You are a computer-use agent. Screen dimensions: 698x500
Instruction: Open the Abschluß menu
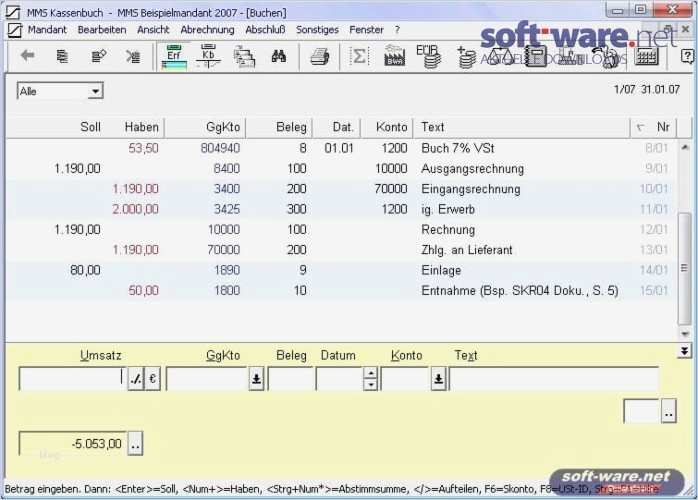tap(265, 30)
